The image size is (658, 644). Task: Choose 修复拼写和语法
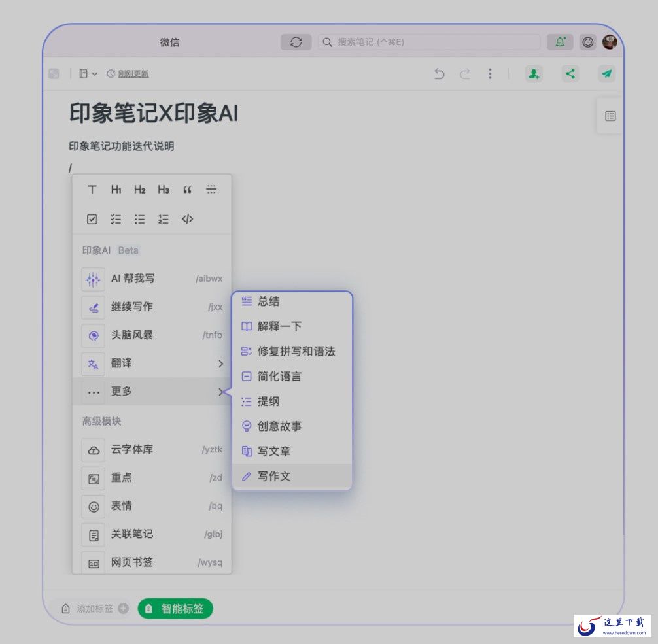pyautogui.click(x=292, y=352)
